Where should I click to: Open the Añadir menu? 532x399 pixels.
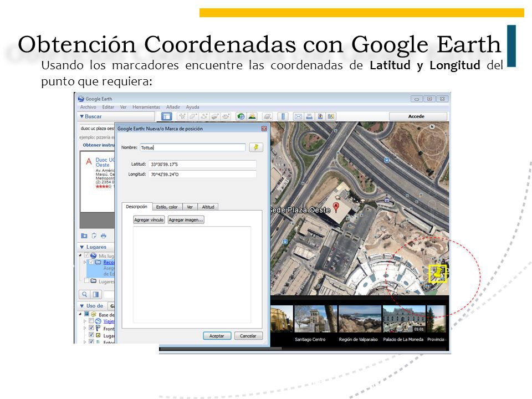pos(173,107)
